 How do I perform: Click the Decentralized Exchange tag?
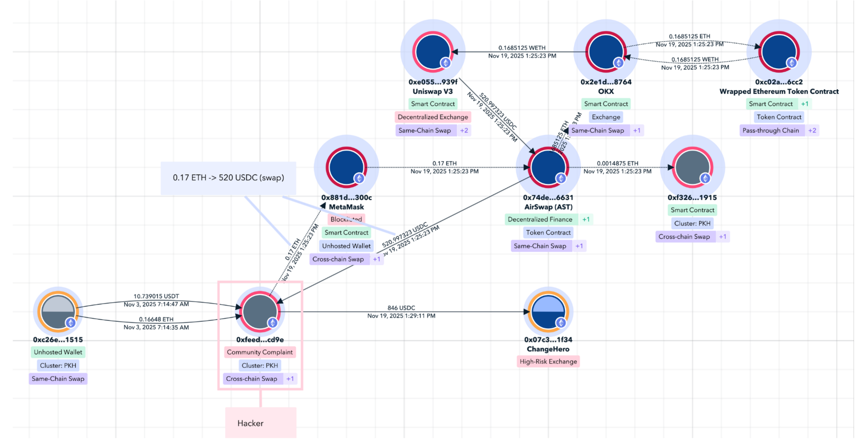click(433, 117)
